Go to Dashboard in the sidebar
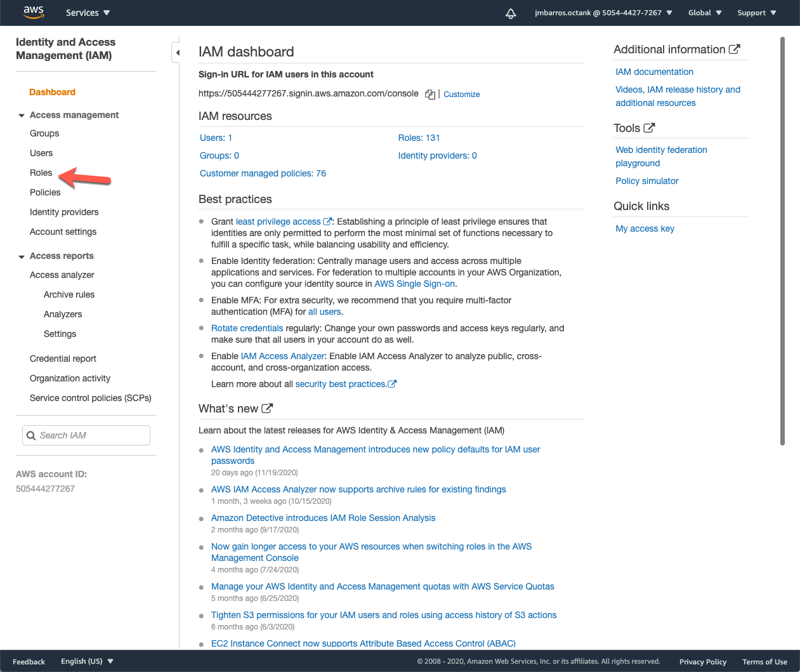 click(52, 92)
